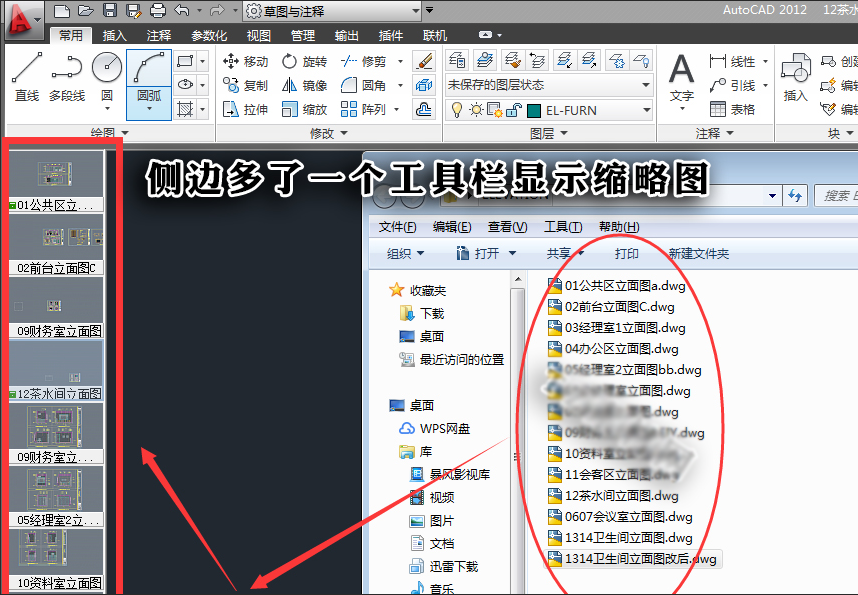This screenshot has height=595, width=858.
Task: Switch to the 插入 ribbon tab
Action: pyautogui.click(x=115, y=35)
